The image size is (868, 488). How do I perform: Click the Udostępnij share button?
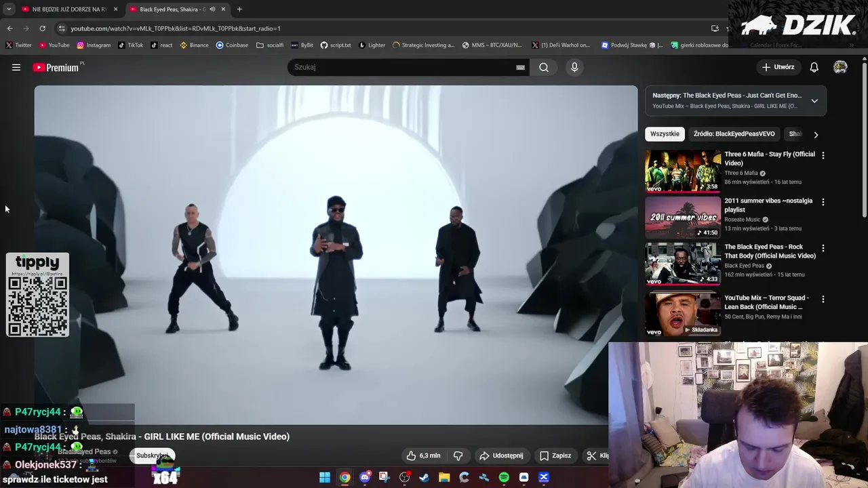(x=501, y=455)
